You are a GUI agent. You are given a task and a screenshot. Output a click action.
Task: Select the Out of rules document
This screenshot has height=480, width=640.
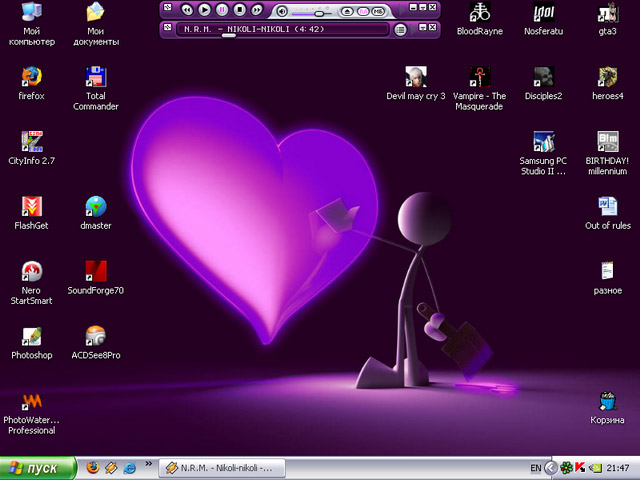pos(607,213)
